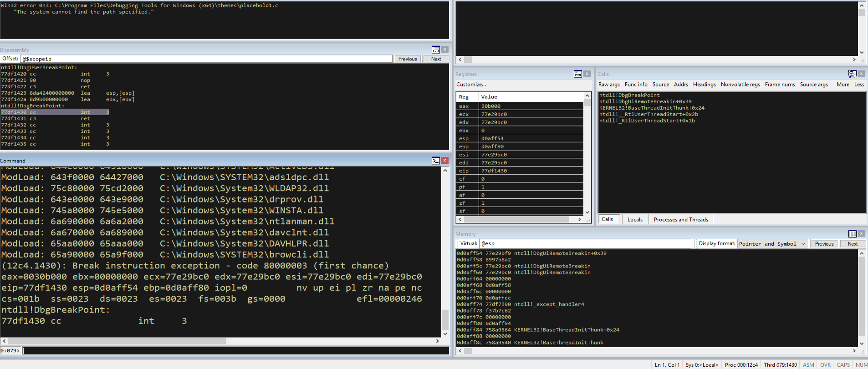Click Registers horizontal scrollbar thumb
The width and height of the screenshot is (868, 369).
tap(516, 219)
